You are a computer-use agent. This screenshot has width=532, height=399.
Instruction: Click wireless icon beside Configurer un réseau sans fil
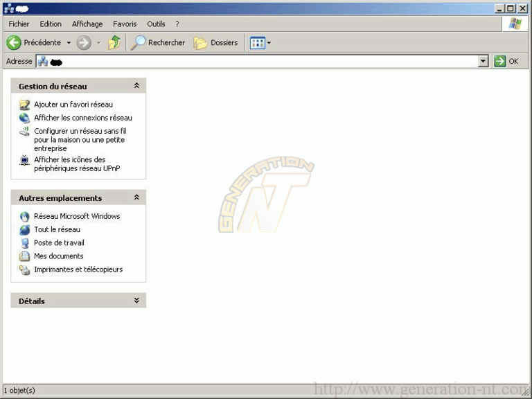tap(24, 132)
